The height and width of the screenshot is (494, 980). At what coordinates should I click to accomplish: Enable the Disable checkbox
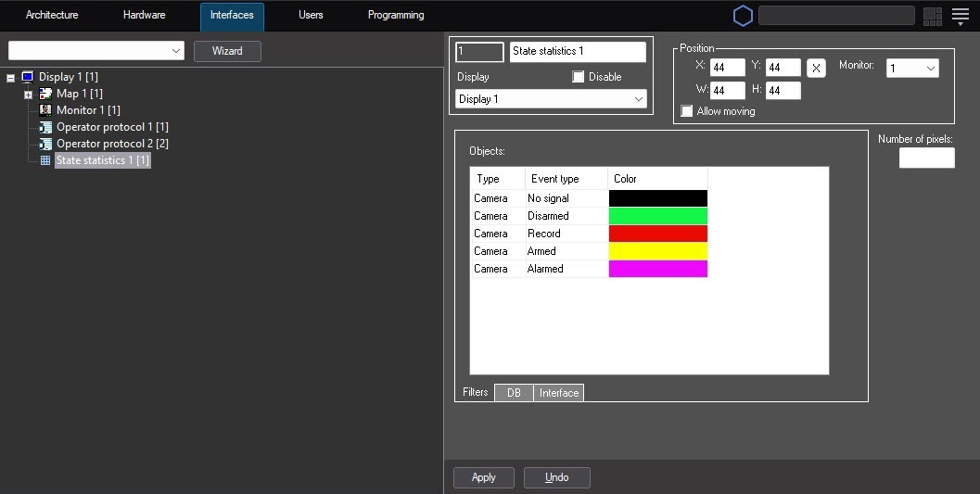point(579,77)
